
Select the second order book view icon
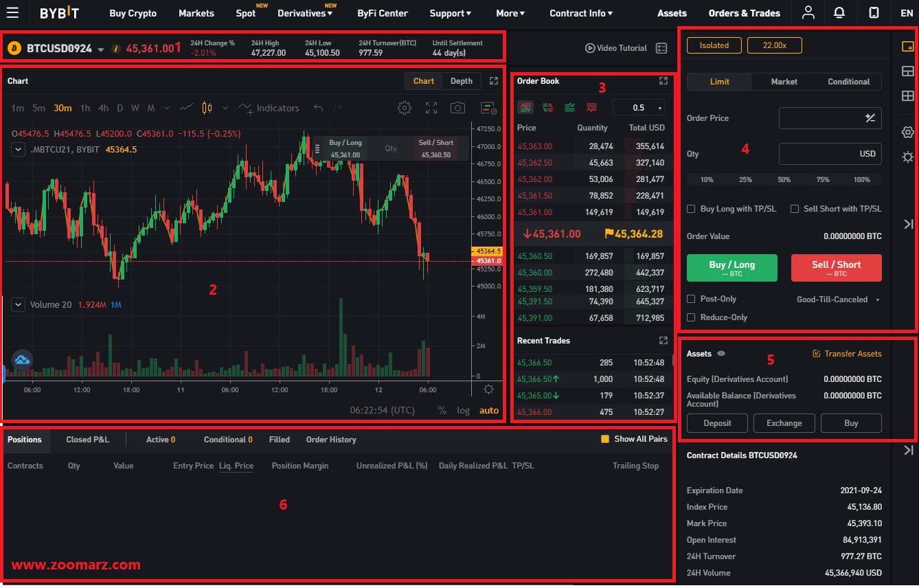(x=547, y=107)
